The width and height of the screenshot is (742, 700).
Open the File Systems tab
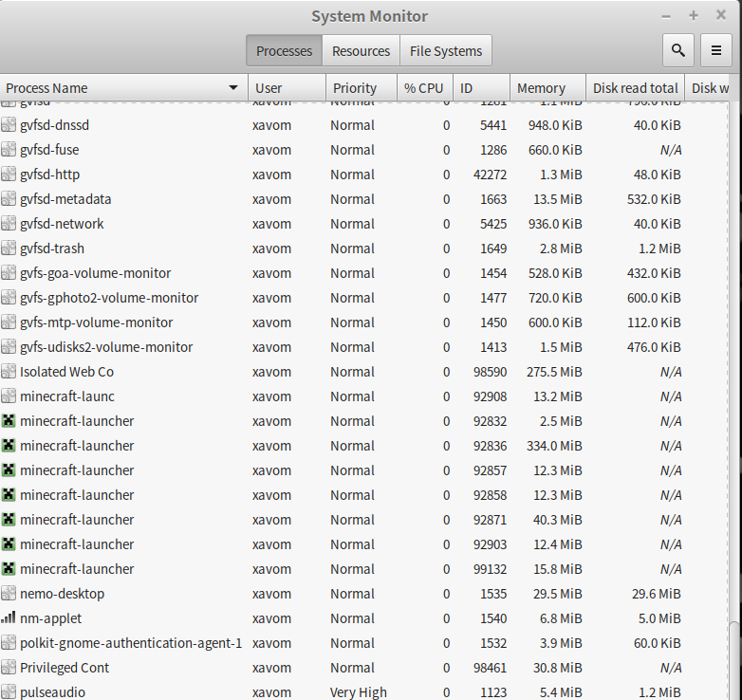pyautogui.click(x=445, y=51)
